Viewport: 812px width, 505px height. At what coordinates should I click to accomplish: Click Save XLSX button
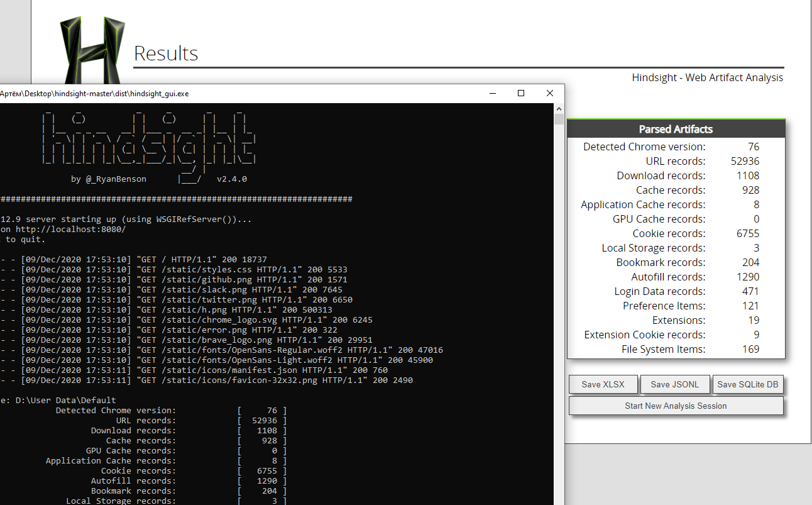tap(603, 384)
